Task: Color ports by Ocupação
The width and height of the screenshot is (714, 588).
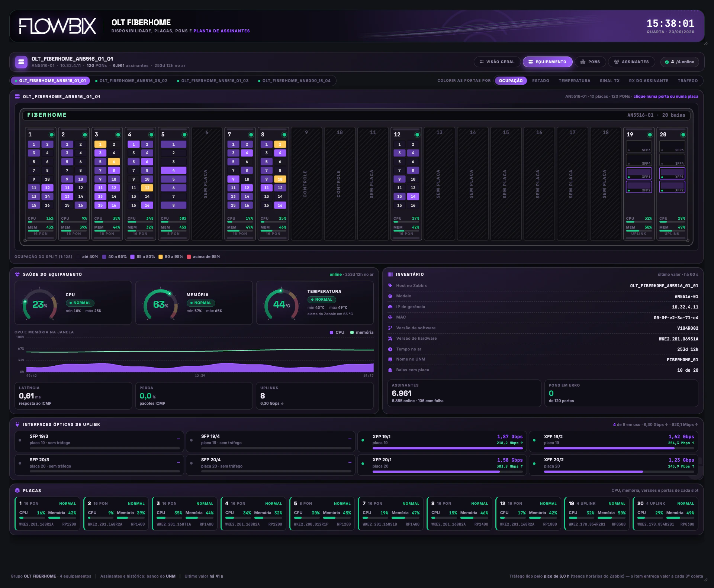Action: click(x=511, y=81)
